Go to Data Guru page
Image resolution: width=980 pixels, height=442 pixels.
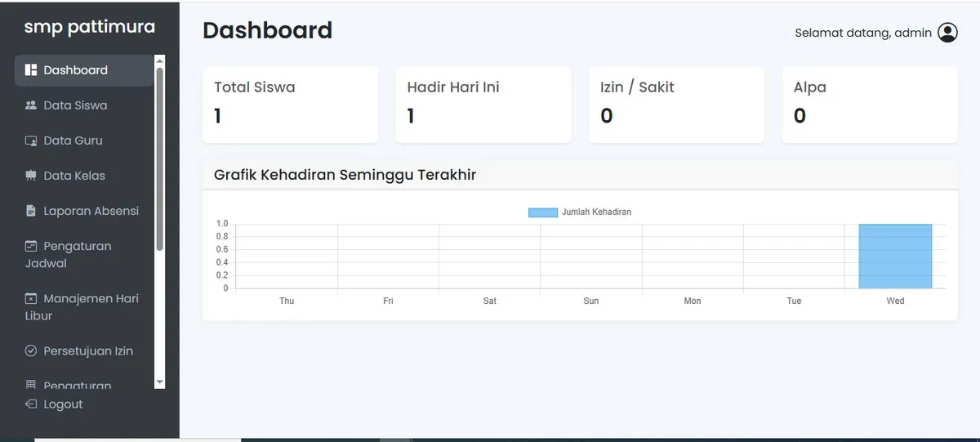[84, 141]
